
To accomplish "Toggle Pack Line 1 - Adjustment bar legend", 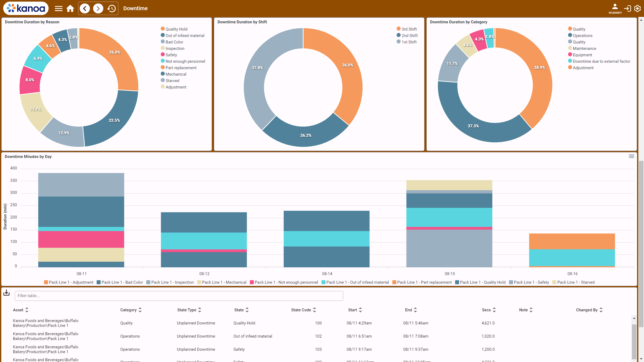I will tap(69, 282).
